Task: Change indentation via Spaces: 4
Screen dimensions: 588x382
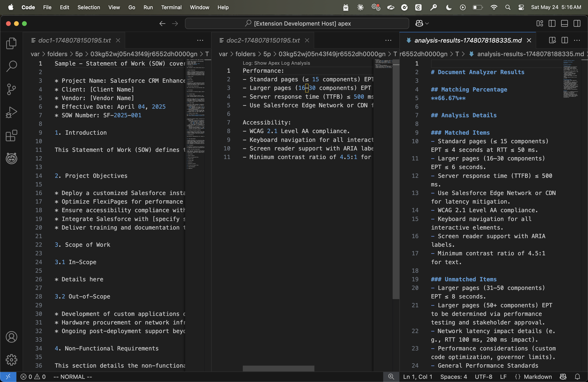Action: pyautogui.click(x=454, y=377)
